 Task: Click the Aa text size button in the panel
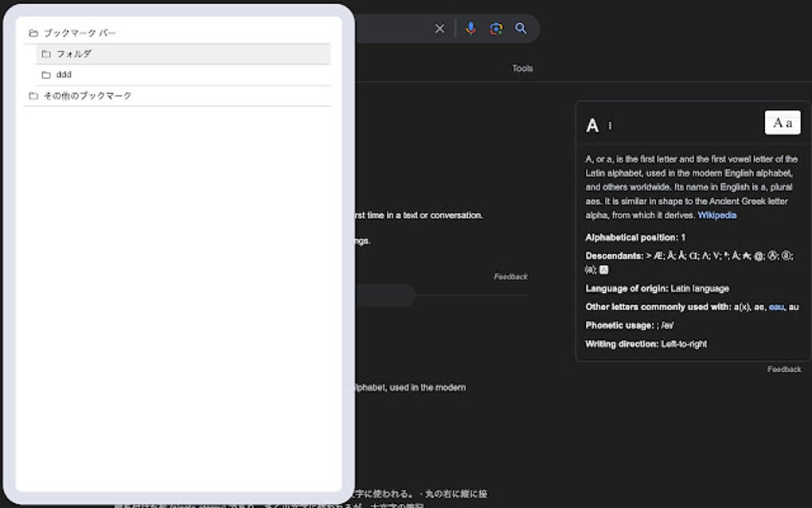pyautogui.click(x=781, y=122)
